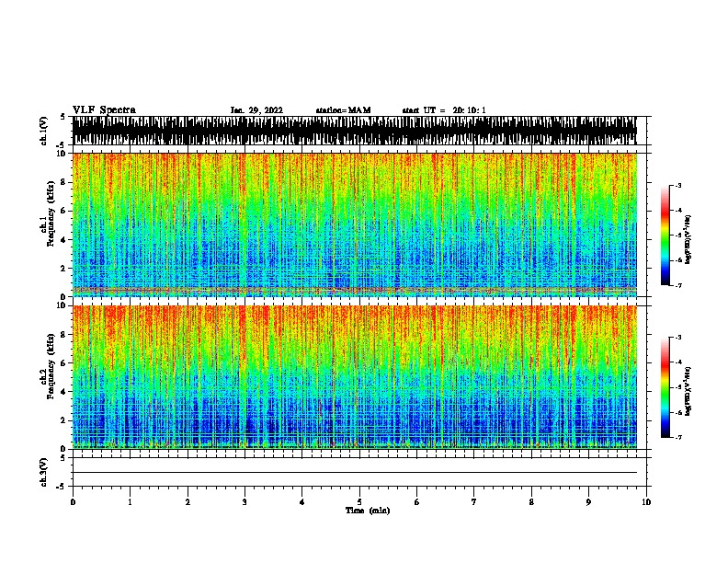Click the "-7" label on ch.2 colorbar
Screen dimensions: 728x563
[678, 437]
